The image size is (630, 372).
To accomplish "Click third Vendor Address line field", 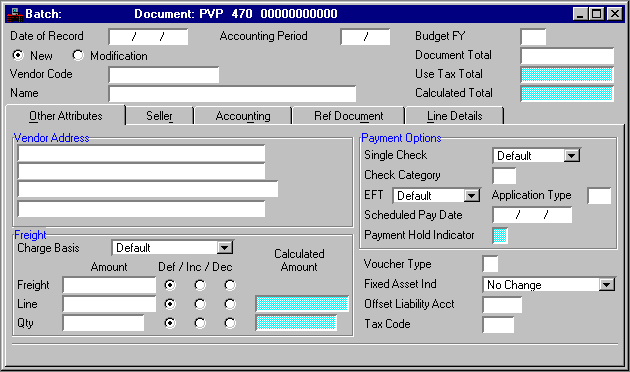I will point(148,189).
